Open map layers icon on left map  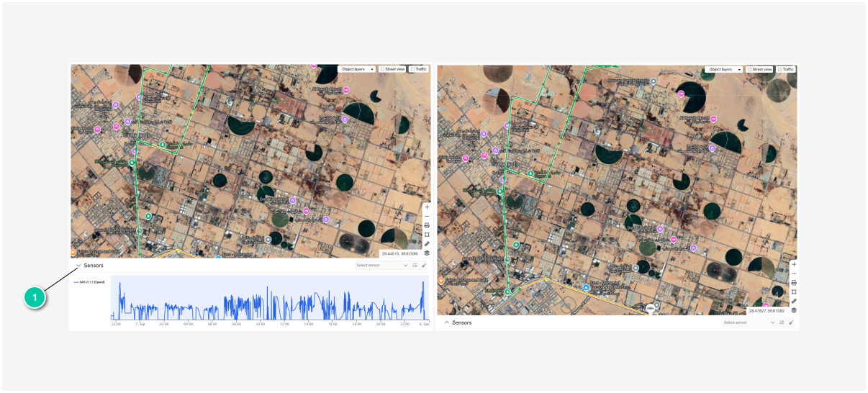[x=427, y=253]
